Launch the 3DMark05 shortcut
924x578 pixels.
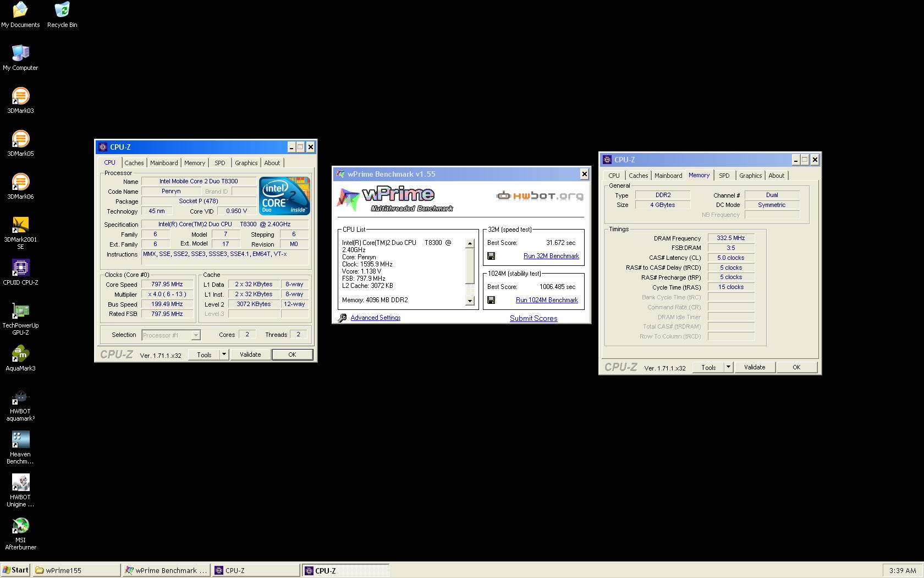[x=20, y=143]
